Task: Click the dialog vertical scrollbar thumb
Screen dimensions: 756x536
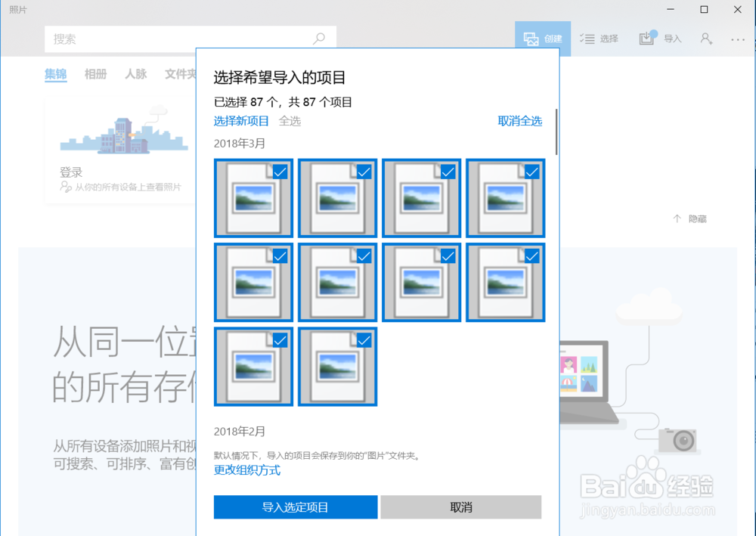Action: point(556,132)
